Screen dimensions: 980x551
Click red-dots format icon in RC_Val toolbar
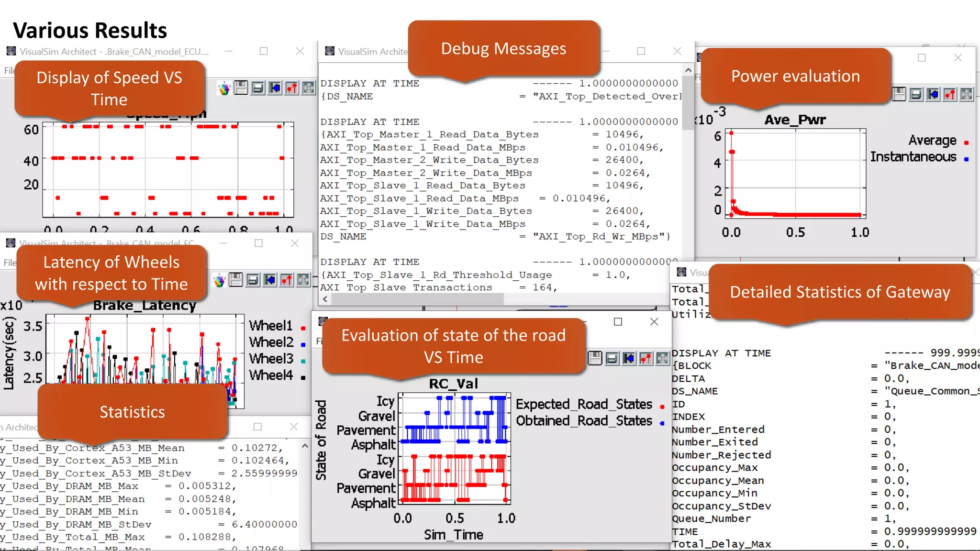(x=646, y=358)
